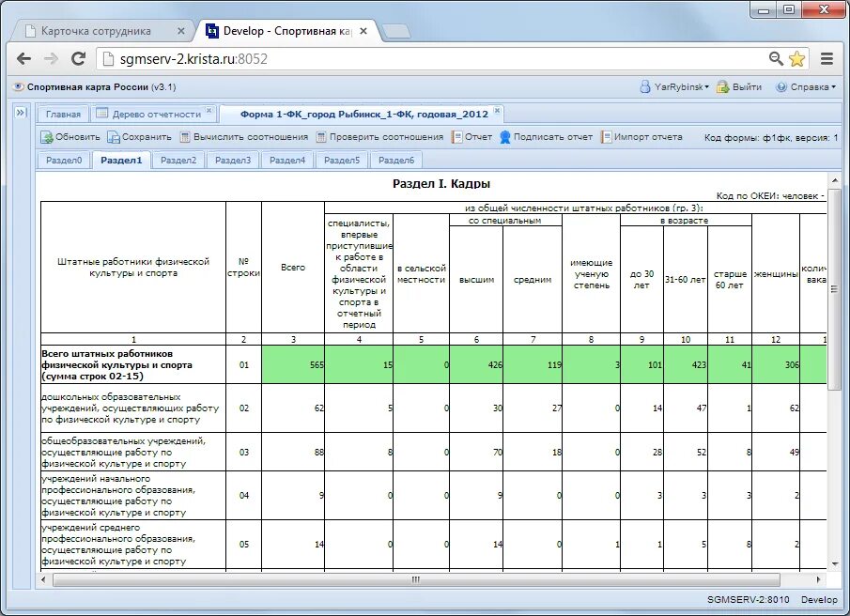Click Вычислить соотношения toolbar button
The height and width of the screenshot is (616, 850).
(243, 137)
